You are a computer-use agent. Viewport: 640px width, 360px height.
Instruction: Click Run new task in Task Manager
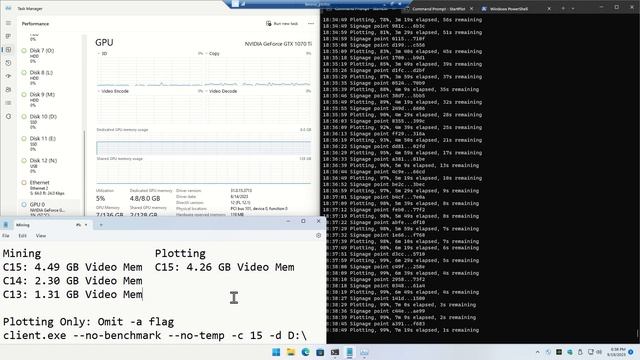(x=282, y=24)
